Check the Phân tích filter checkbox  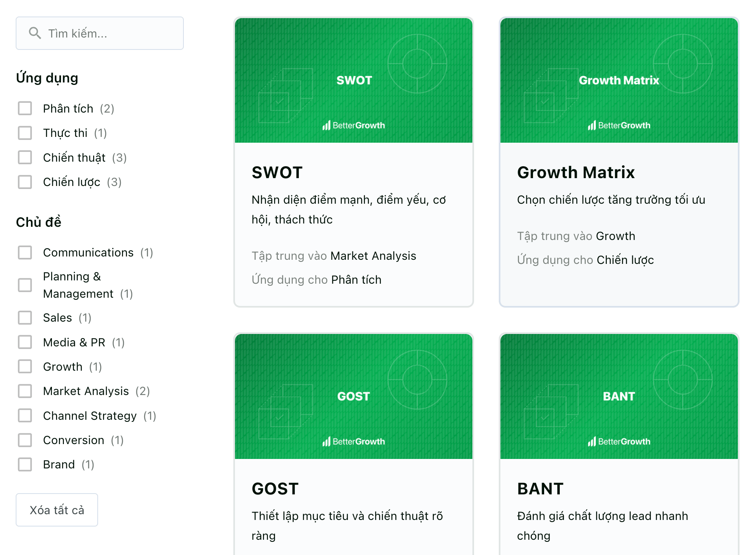tap(25, 108)
